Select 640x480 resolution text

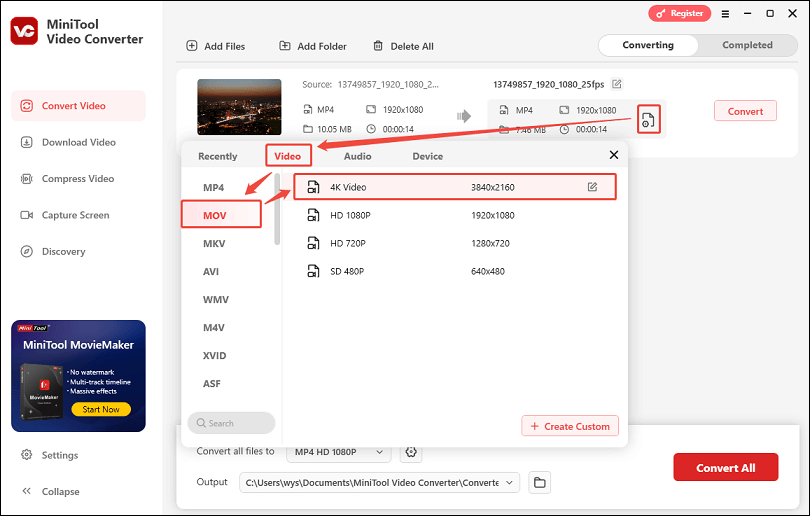pyautogui.click(x=488, y=271)
